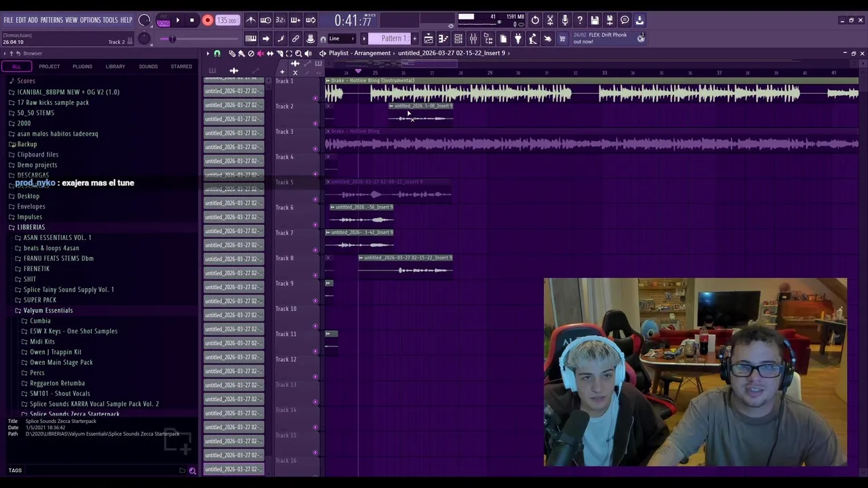Image resolution: width=868 pixels, height=488 pixels.
Task: Switch the PAT/SONG mode toggle
Action: pos(163,21)
